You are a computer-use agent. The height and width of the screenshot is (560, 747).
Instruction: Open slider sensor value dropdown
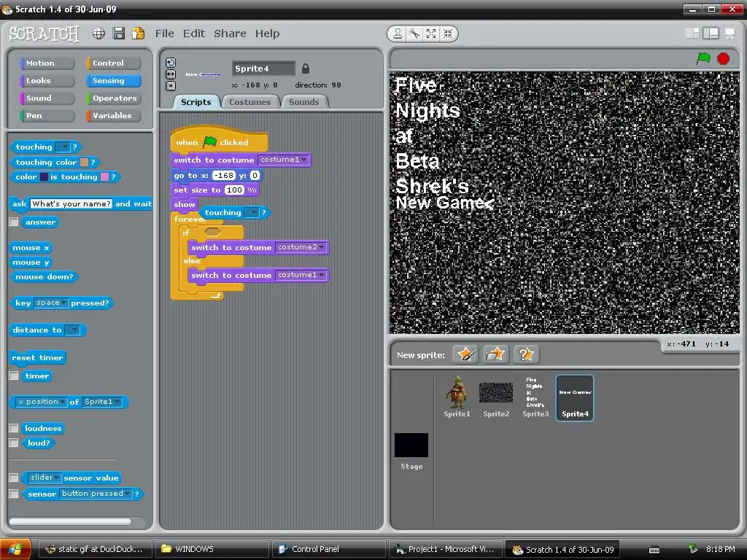click(44, 478)
